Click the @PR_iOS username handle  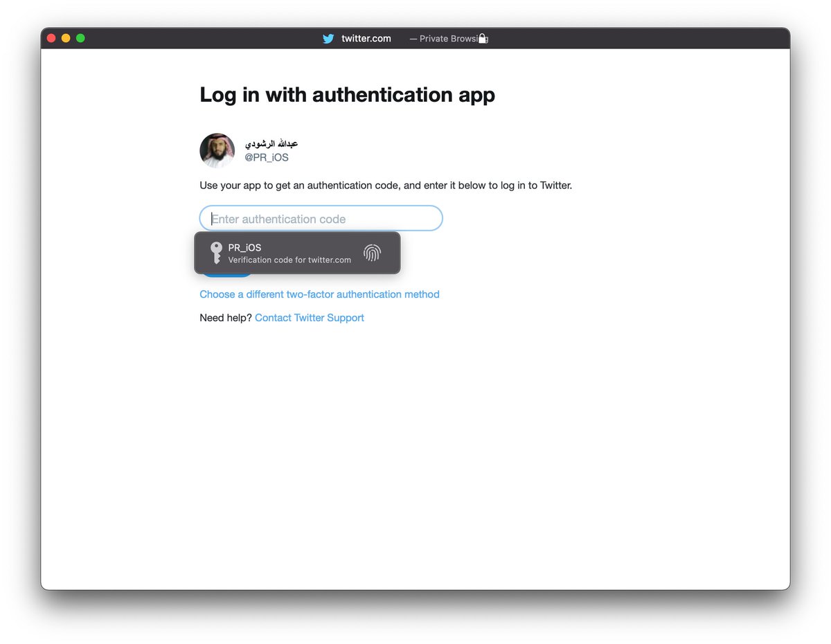click(267, 158)
